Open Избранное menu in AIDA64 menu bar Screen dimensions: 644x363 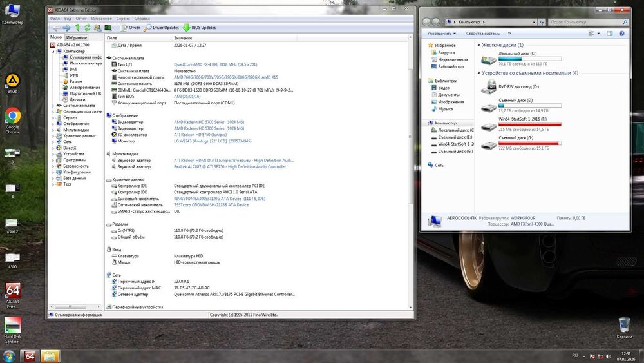click(102, 19)
